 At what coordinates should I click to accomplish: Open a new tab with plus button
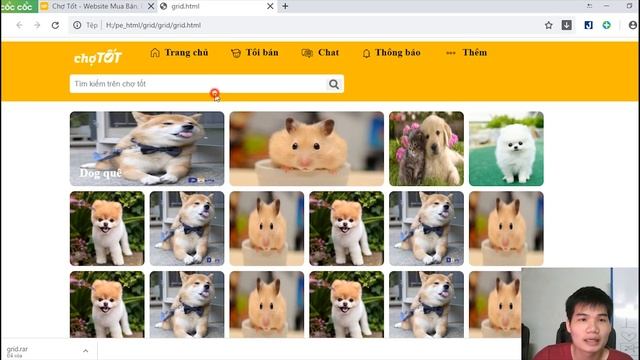click(285, 6)
